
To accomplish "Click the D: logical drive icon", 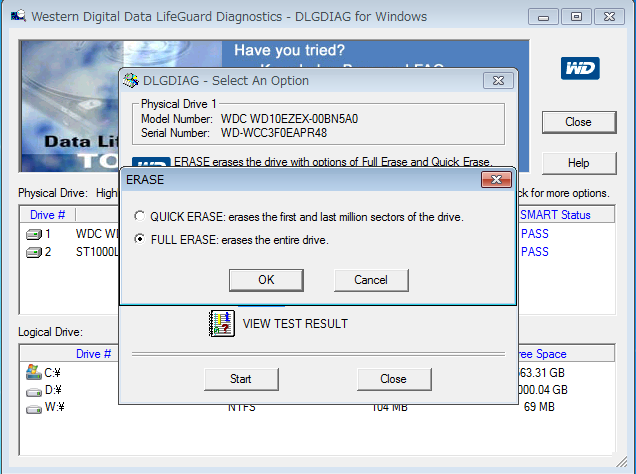I will (x=34, y=391).
